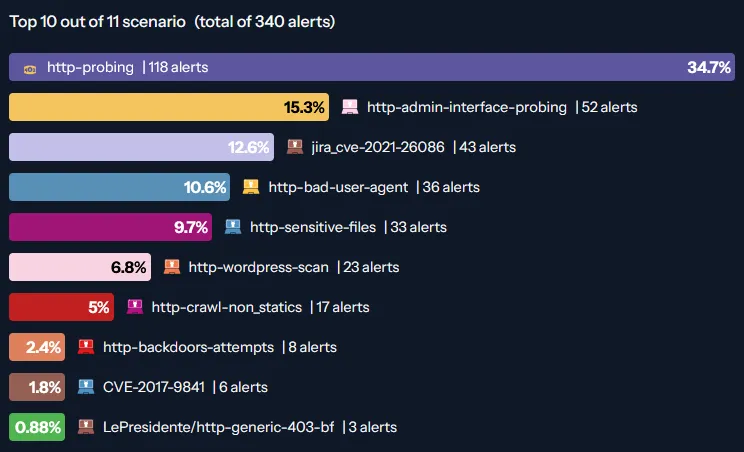
Task: Click the '23 alerts' count
Action: [371, 267]
